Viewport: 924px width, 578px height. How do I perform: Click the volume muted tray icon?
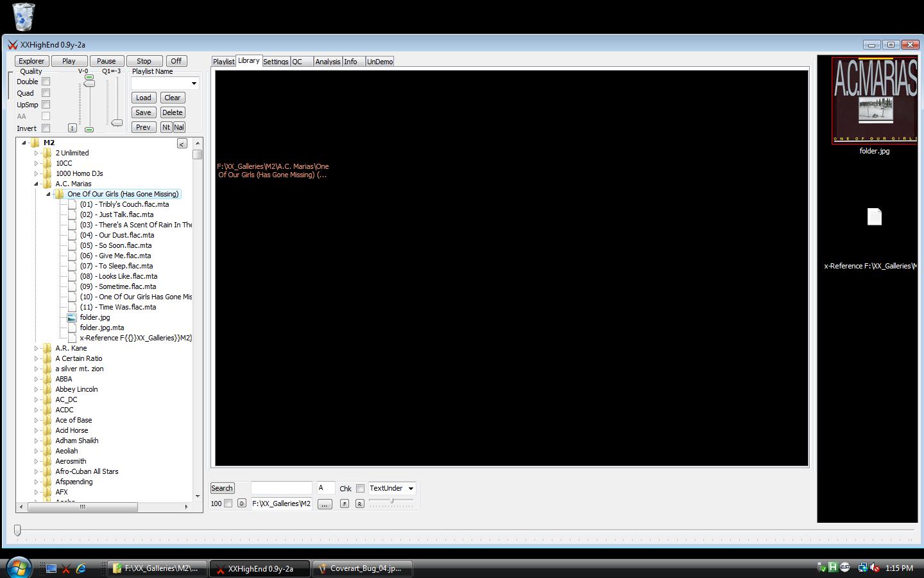click(874, 568)
